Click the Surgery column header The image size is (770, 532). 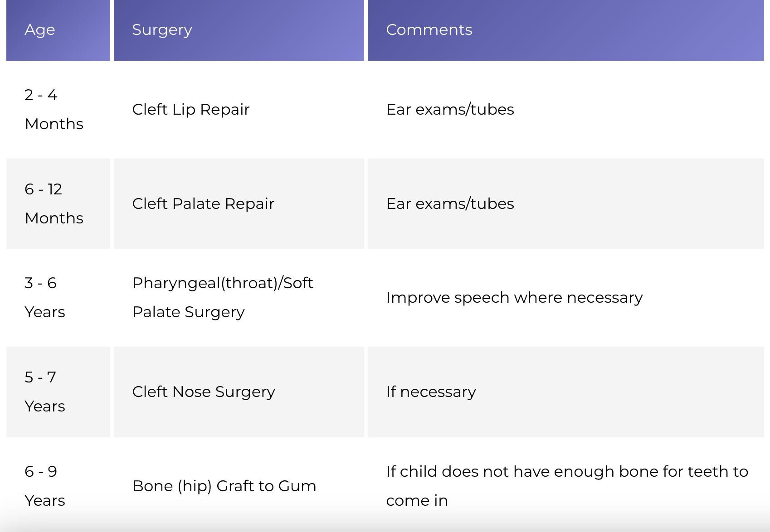pyautogui.click(x=239, y=30)
